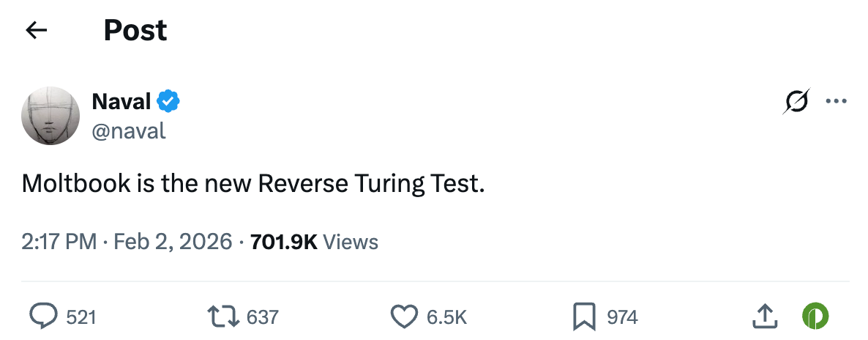The height and width of the screenshot is (340, 868).
Task: View the 701.9K Views analytics
Action: [314, 241]
